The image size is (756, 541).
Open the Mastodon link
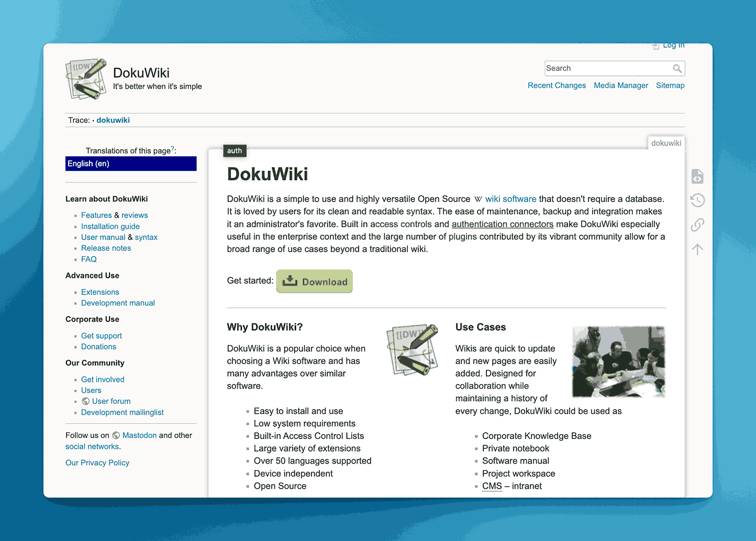coord(139,435)
